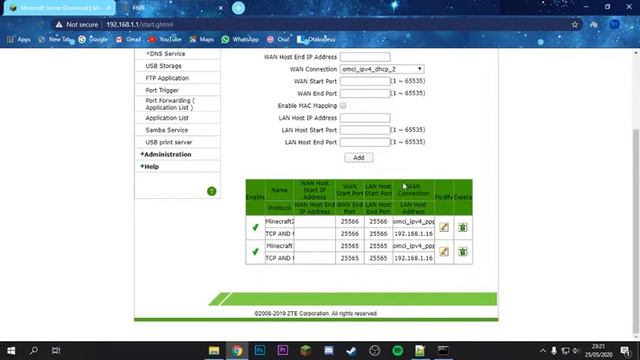
Task: Click the Add button
Action: [x=359, y=158]
